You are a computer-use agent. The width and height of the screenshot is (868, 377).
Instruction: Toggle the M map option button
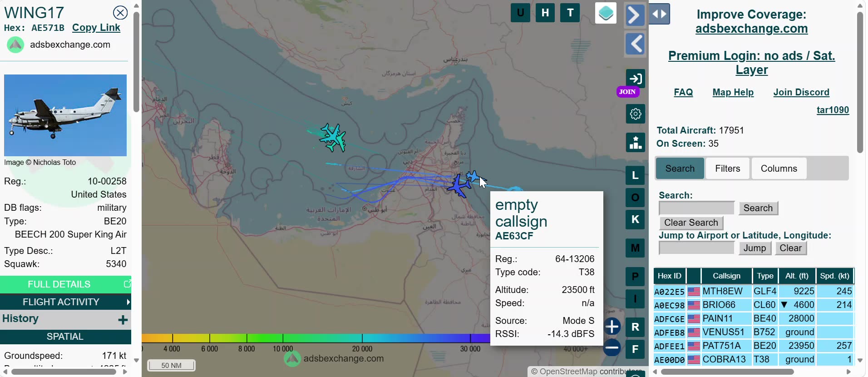click(635, 248)
